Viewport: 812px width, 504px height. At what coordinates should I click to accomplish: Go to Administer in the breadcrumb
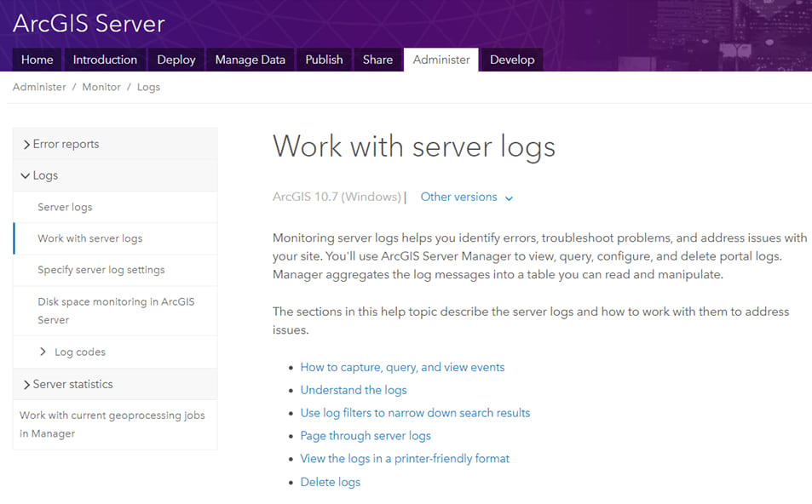[x=39, y=87]
